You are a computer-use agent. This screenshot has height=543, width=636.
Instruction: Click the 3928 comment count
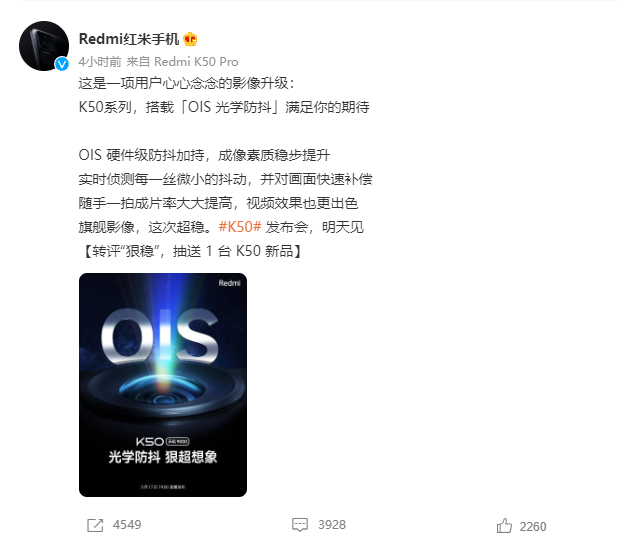tap(332, 525)
